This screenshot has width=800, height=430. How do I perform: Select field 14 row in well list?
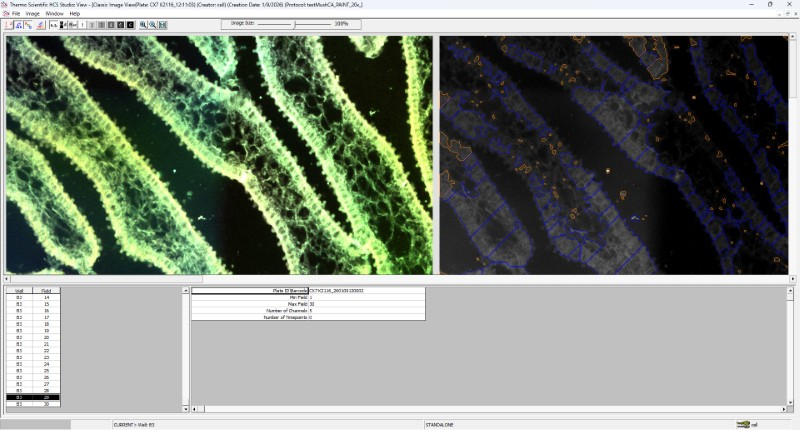tap(32, 298)
